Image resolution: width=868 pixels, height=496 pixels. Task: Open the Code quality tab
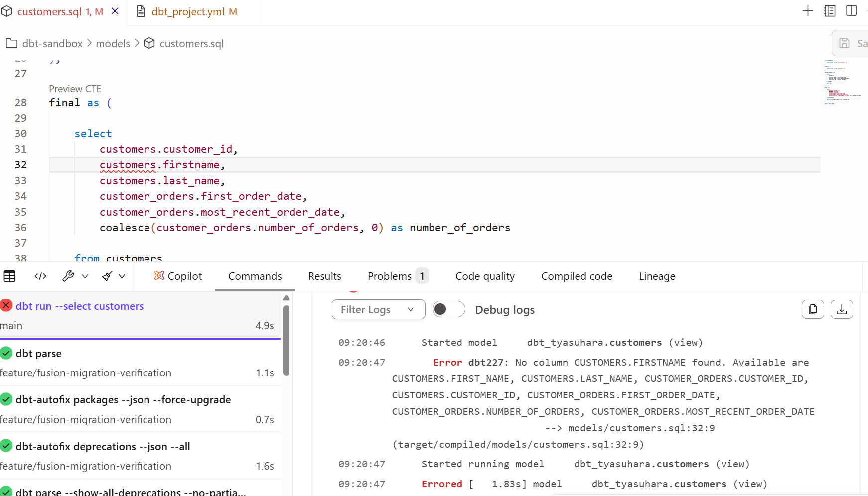click(485, 276)
